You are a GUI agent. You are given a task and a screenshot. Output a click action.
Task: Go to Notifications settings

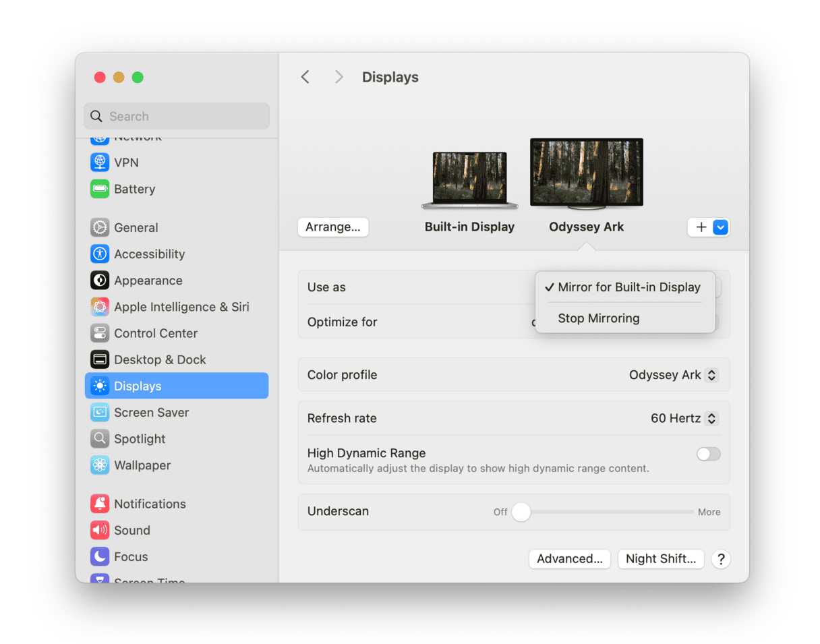pyautogui.click(x=177, y=504)
